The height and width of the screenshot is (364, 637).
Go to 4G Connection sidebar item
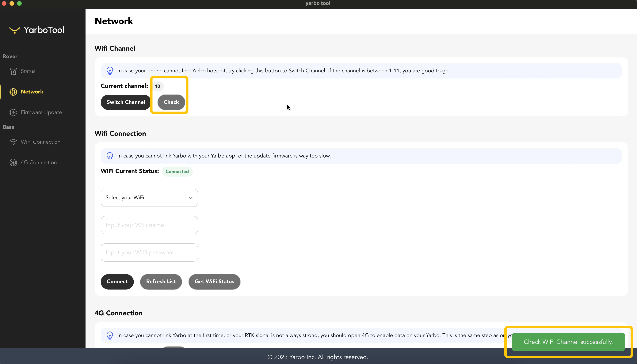(39, 162)
